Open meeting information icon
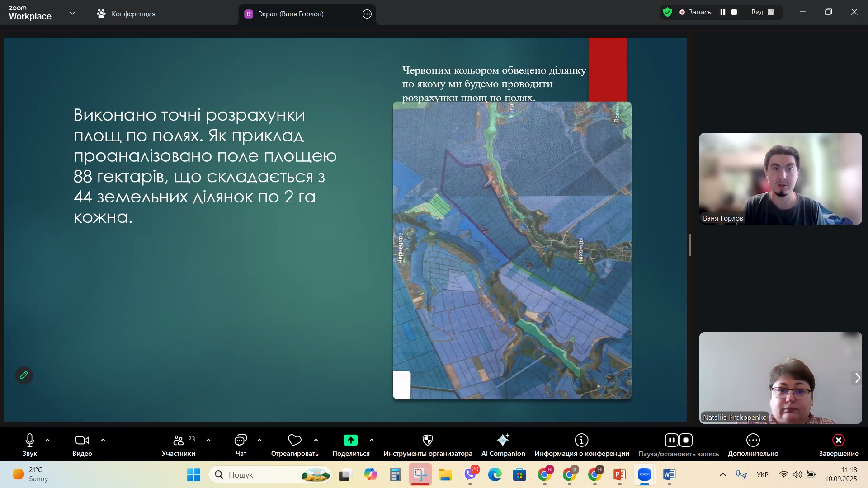Viewport: 868px width, 488px height. click(581, 440)
